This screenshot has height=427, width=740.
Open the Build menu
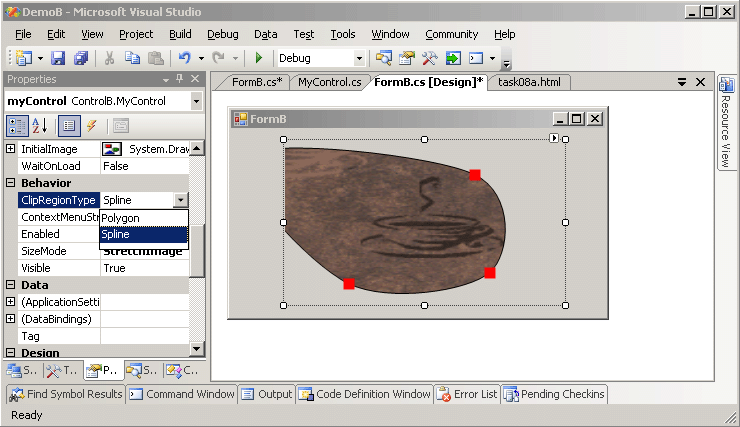[180, 34]
